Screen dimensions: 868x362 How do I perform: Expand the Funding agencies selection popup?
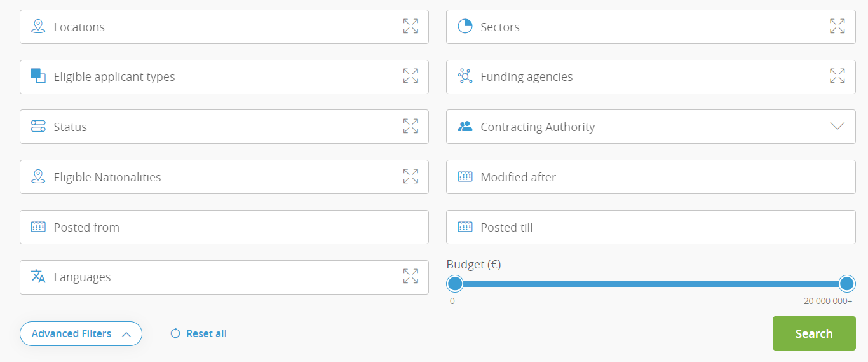coord(837,76)
